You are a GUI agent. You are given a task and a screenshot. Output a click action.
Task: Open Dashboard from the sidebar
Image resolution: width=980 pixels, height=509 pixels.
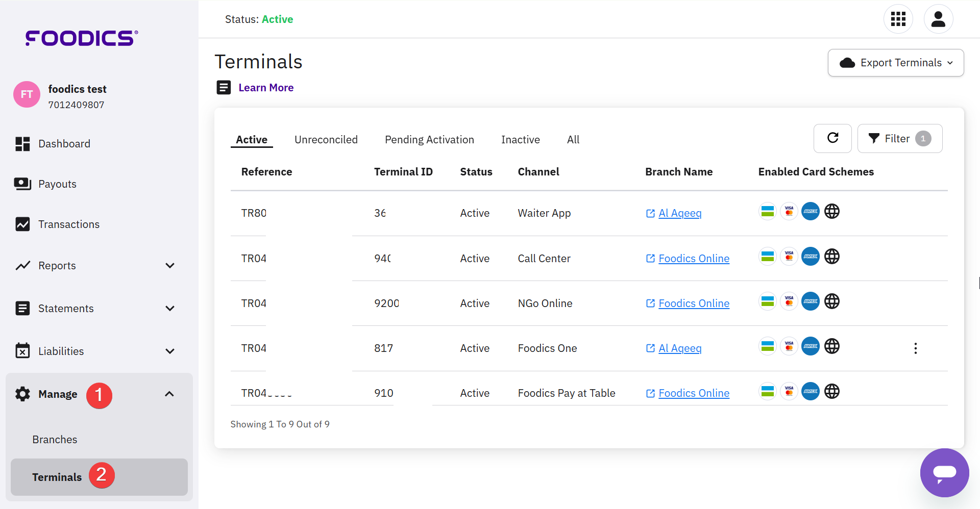(64, 144)
